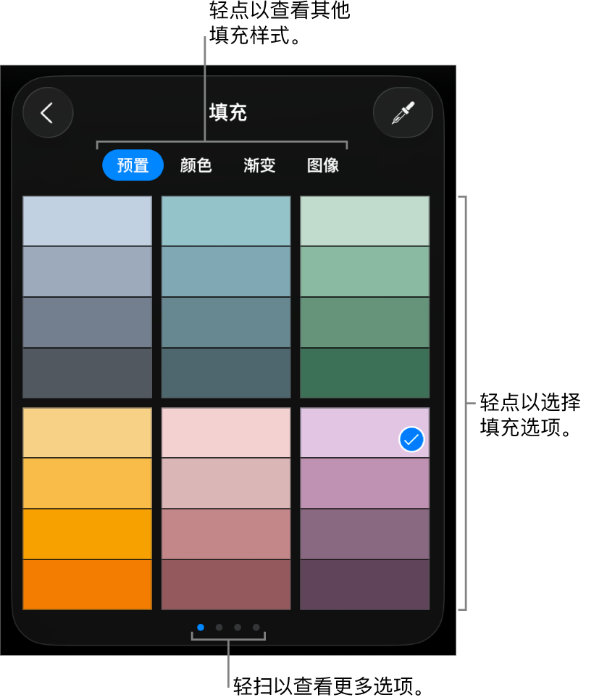
Task: Choose the light yellow preset swatch
Action: [86, 433]
